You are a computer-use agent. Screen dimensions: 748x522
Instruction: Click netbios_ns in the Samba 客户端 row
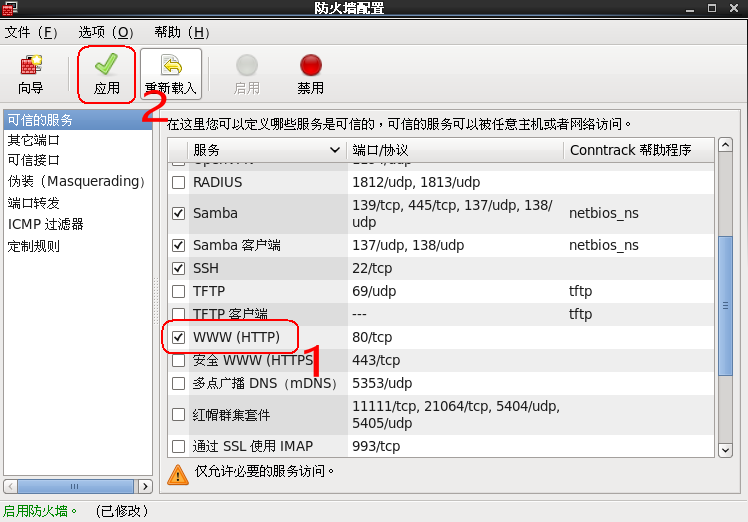(x=603, y=245)
